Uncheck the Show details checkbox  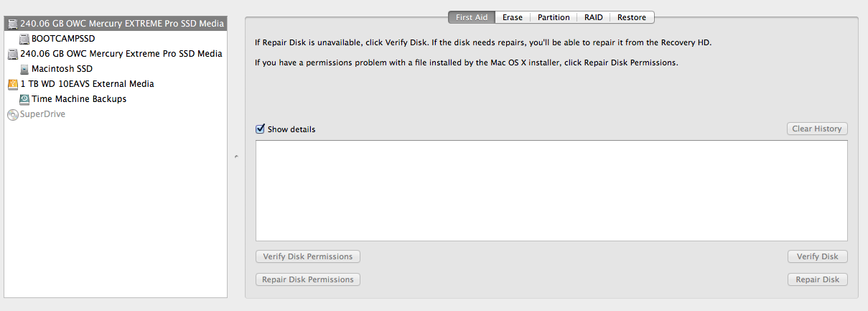(x=260, y=129)
